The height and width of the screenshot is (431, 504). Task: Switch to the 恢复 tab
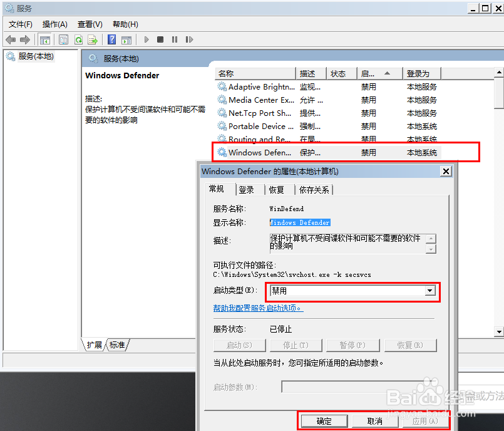click(x=278, y=189)
